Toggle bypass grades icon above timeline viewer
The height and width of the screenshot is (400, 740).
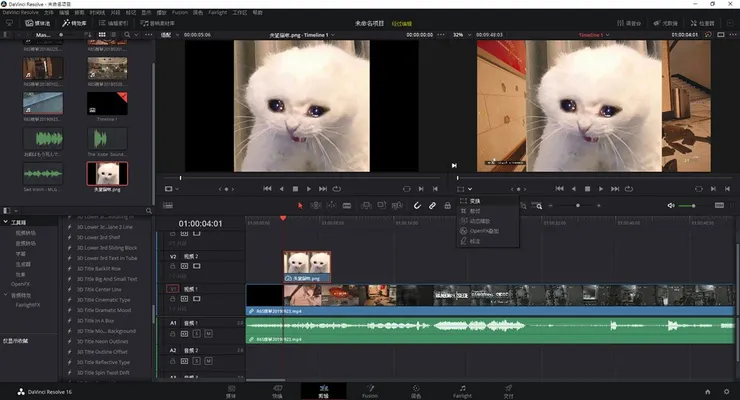pos(708,35)
